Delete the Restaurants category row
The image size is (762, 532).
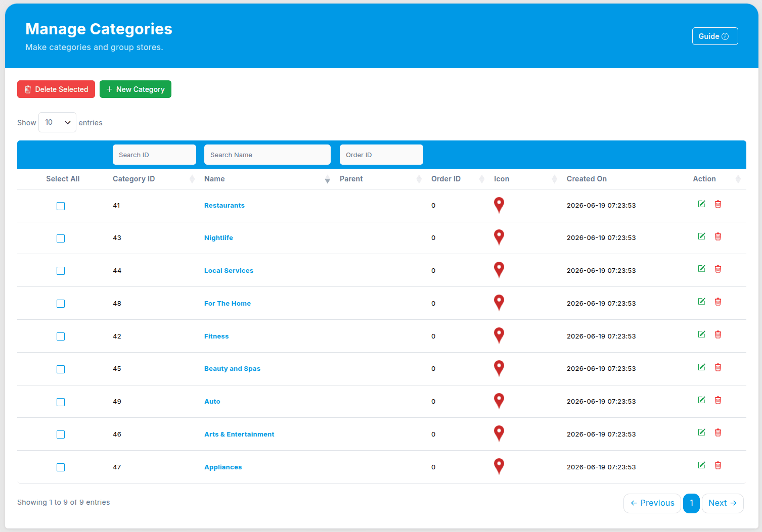coord(718,204)
